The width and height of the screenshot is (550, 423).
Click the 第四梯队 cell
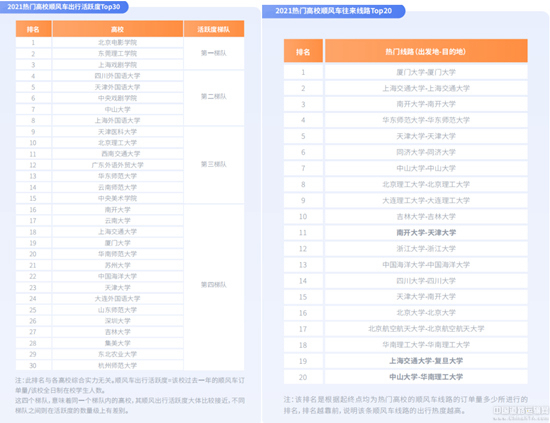(214, 284)
